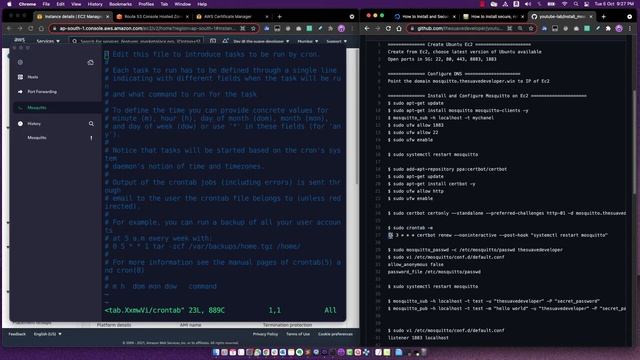
Task: Expand AWS Support dropdown
Action: coord(337,41)
